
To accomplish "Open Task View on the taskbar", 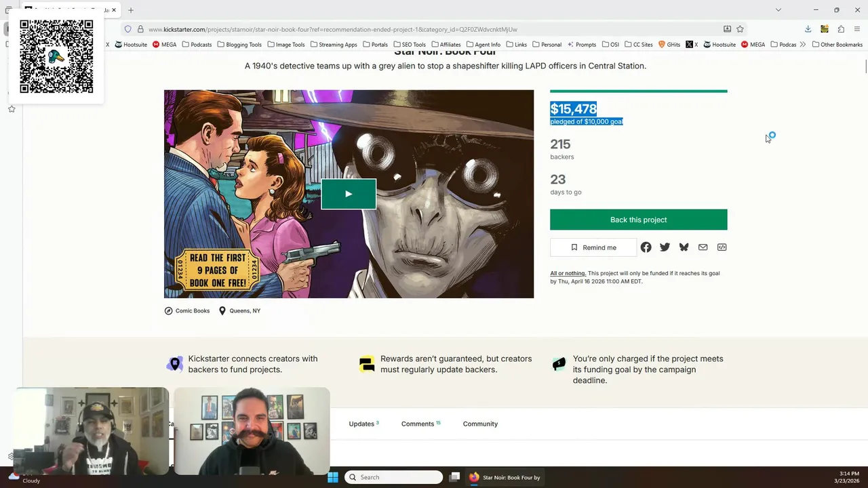I will (455, 477).
